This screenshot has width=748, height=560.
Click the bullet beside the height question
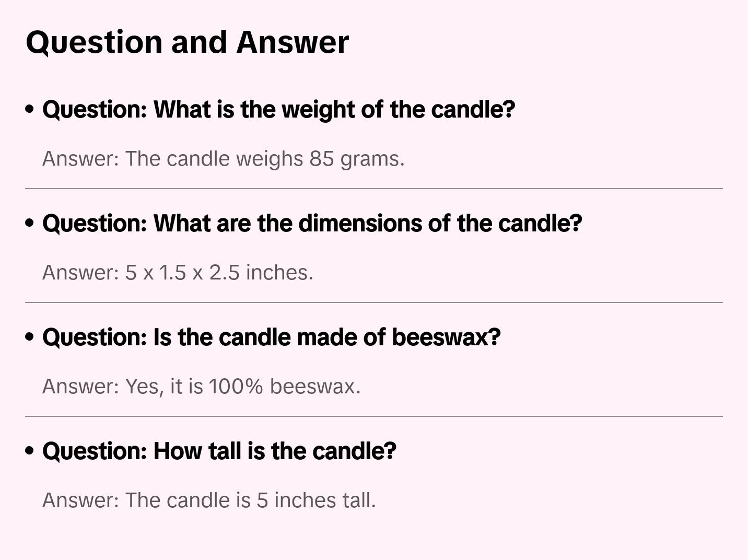pos(30,451)
